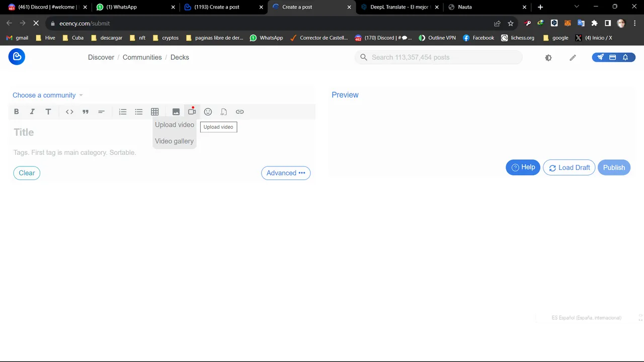Image resolution: width=644 pixels, height=362 pixels.
Task: Add a numbered list
Action: [x=123, y=112]
